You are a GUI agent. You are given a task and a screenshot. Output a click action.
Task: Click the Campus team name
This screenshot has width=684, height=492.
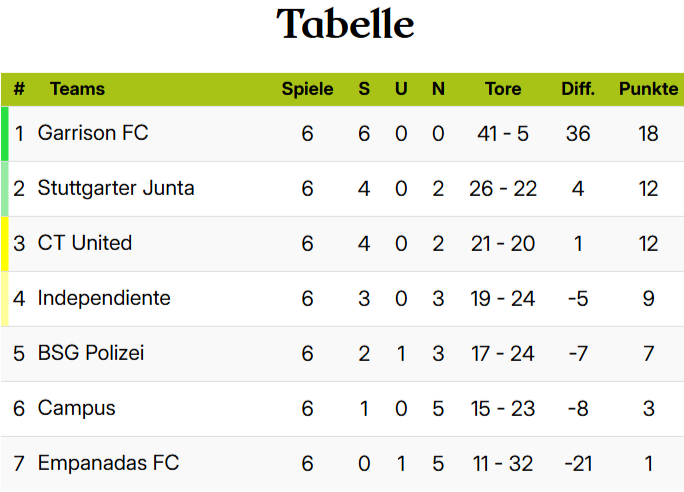coord(76,409)
